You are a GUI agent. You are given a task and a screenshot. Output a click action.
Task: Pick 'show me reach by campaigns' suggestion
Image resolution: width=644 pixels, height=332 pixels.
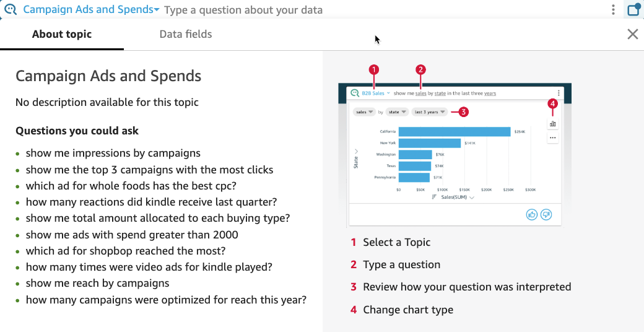(97, 283)
